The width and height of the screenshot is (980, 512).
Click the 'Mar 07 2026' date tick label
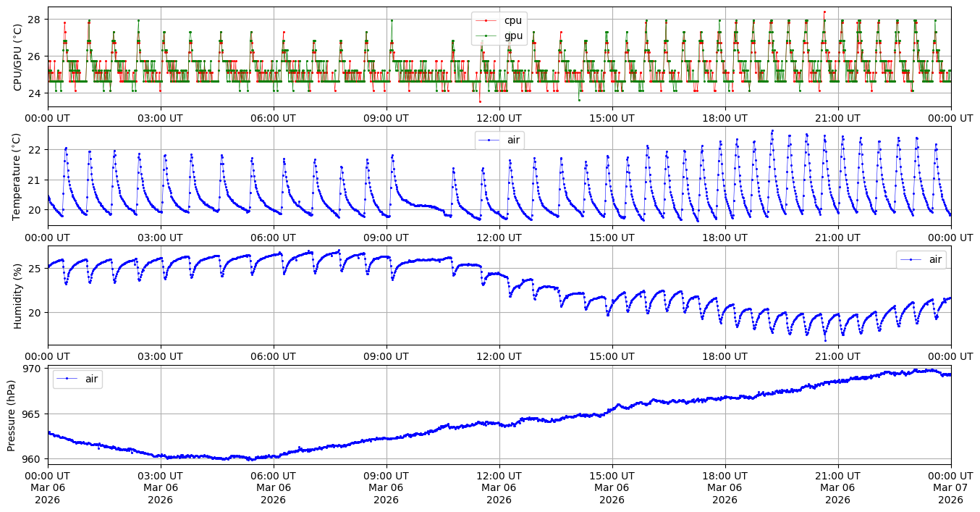click(950, 494)
